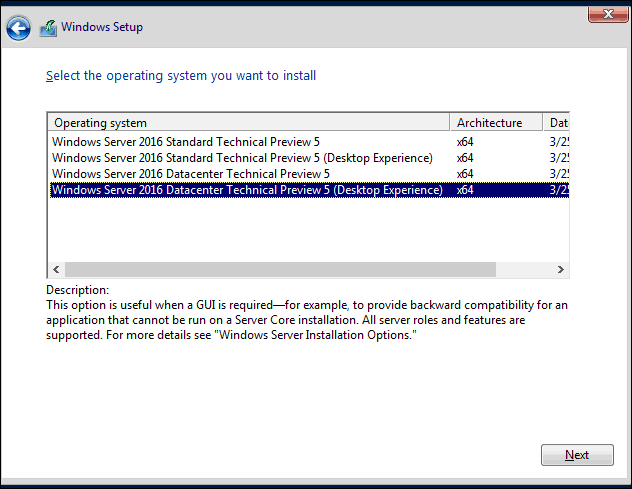Image resolution: width=632 pixels, height=489 pixels.
Task: Click the Architecture column header
Action: point(496,123)
